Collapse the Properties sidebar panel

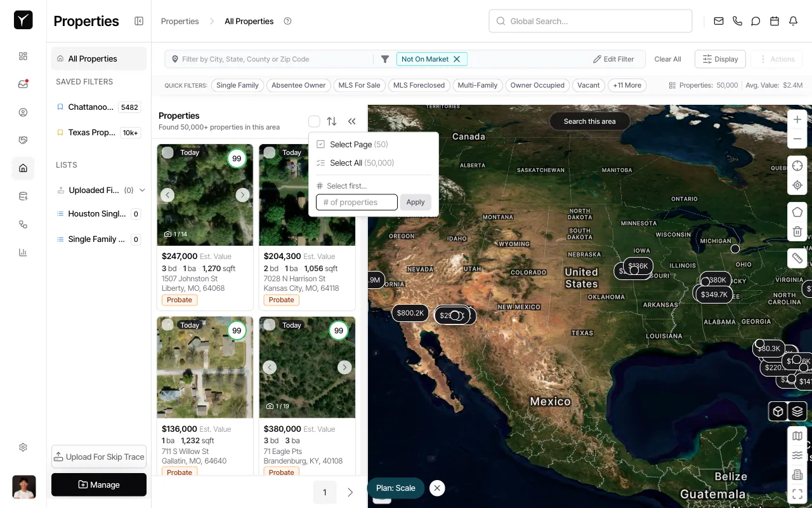coord(139,21)
